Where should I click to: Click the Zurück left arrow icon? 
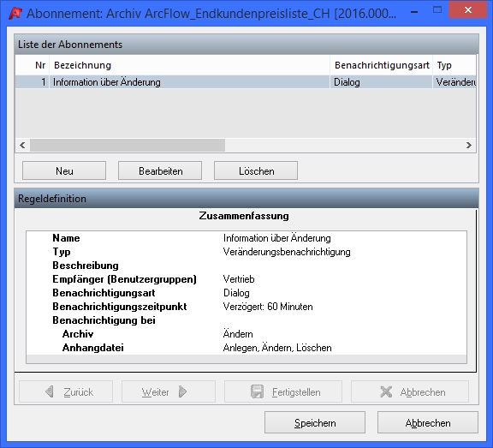pos(50,391)
